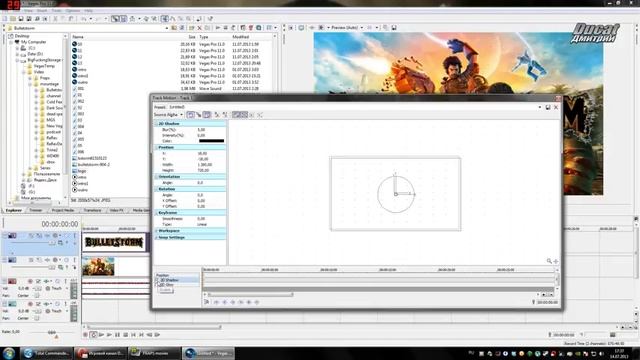Go up one folder level in Explorer

pos(174,28)
